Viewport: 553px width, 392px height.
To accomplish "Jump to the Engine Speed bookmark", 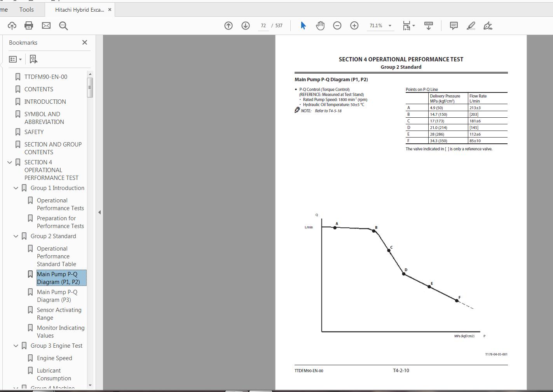I will [x=54, y=358].
